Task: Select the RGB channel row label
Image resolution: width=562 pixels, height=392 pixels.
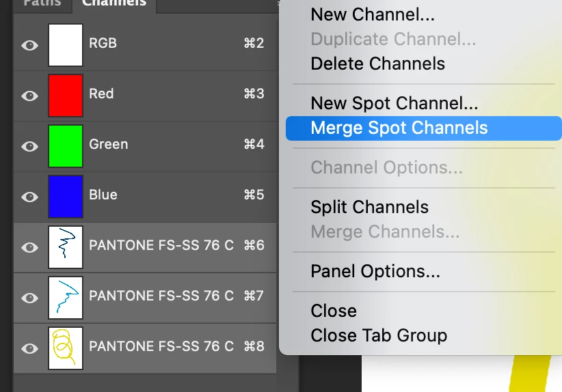Action: coord(103,43)
